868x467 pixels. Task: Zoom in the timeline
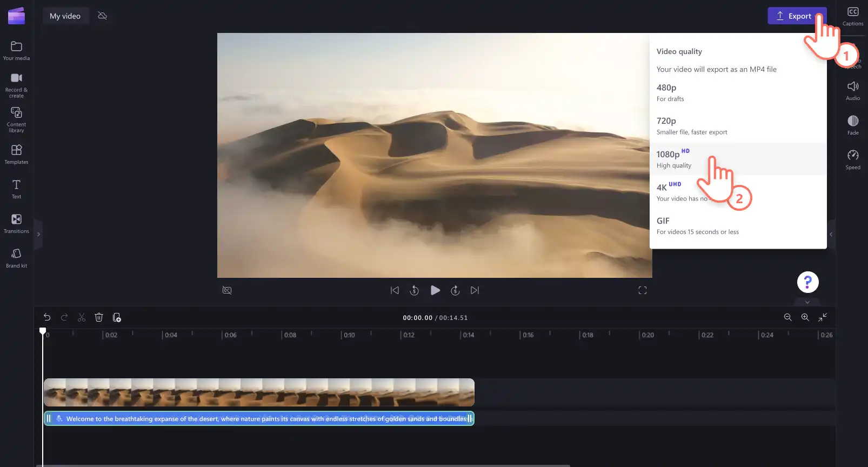click(x=805, y=317)
